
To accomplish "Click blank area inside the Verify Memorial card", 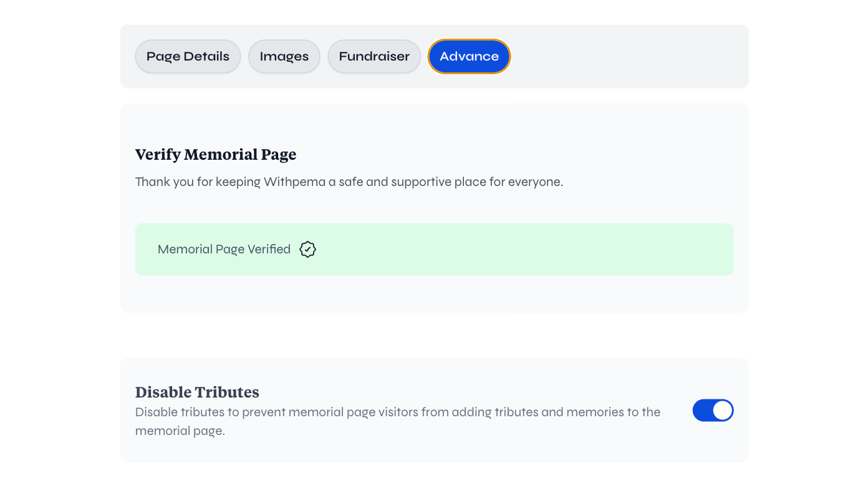I will [x=561, y=156].
